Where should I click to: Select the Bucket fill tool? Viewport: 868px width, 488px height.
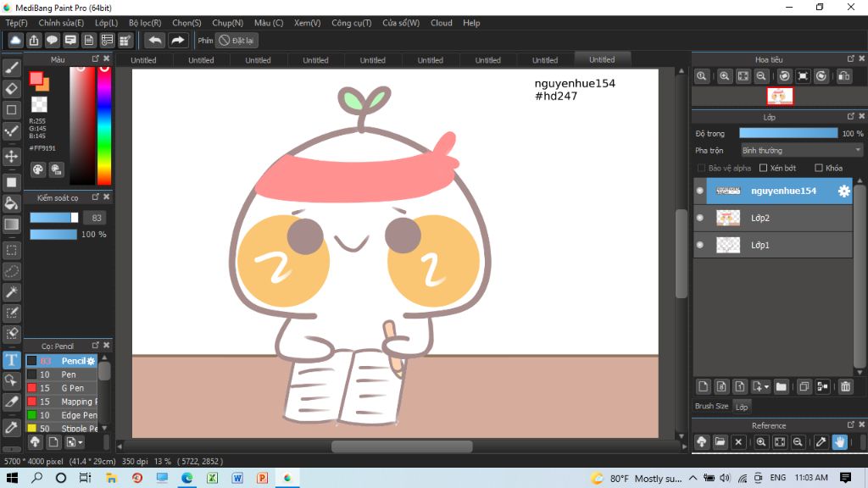[x=12, y=203]
